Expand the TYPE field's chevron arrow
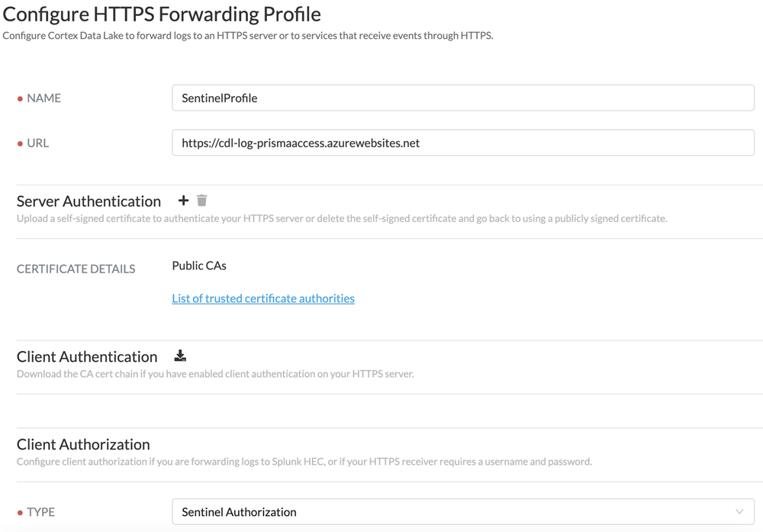This screenshot has height=532, width=763. pyautogui.click(x=739, y=512)
